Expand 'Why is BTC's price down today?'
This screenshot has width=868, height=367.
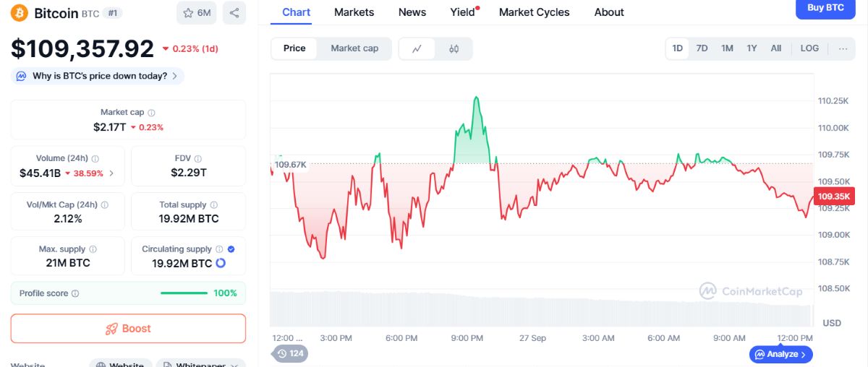click(x=98, y=76)
